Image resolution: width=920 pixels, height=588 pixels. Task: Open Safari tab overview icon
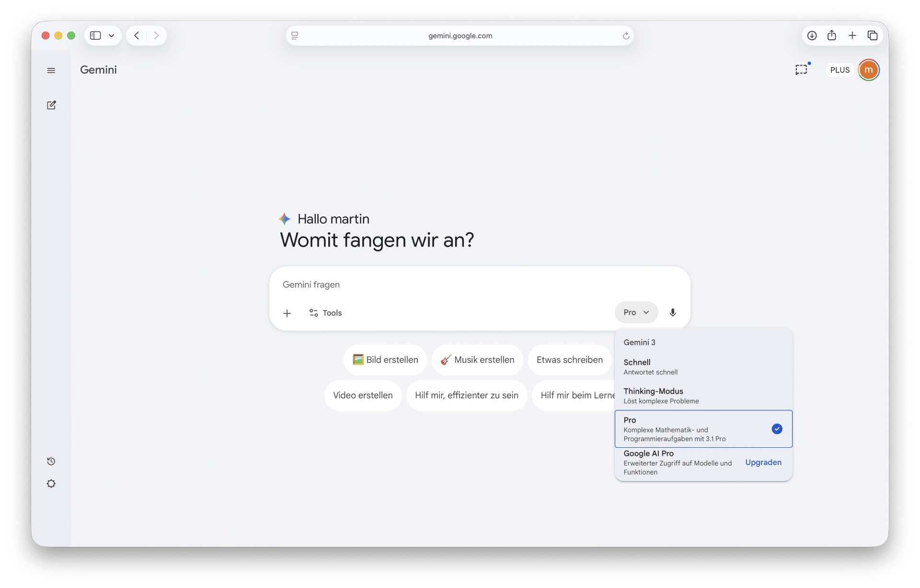coord(872,35)
